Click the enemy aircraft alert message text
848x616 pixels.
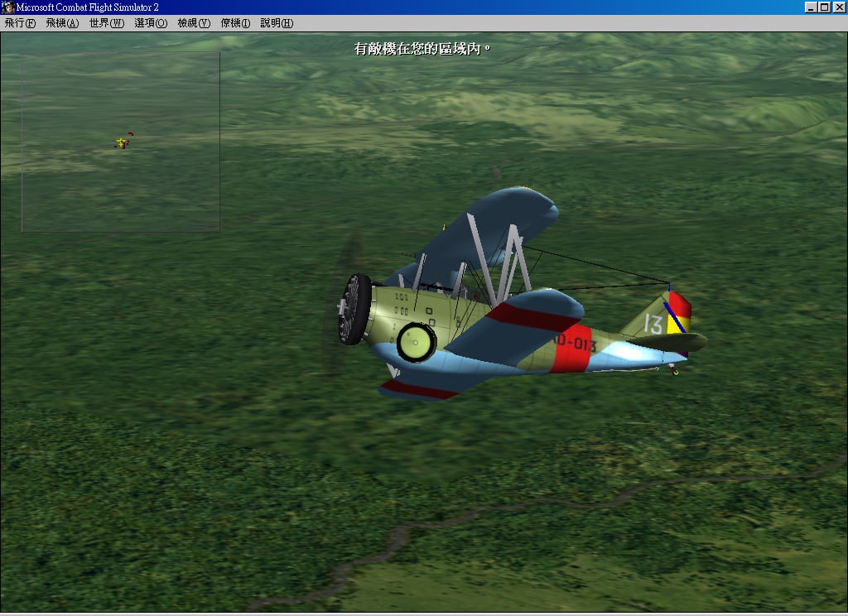[423, 49]
